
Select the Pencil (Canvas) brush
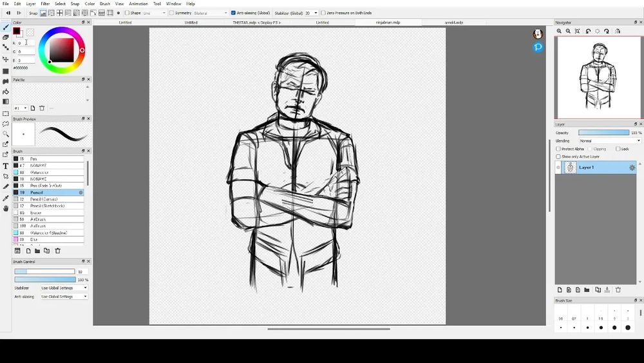[x=48, y=199]
